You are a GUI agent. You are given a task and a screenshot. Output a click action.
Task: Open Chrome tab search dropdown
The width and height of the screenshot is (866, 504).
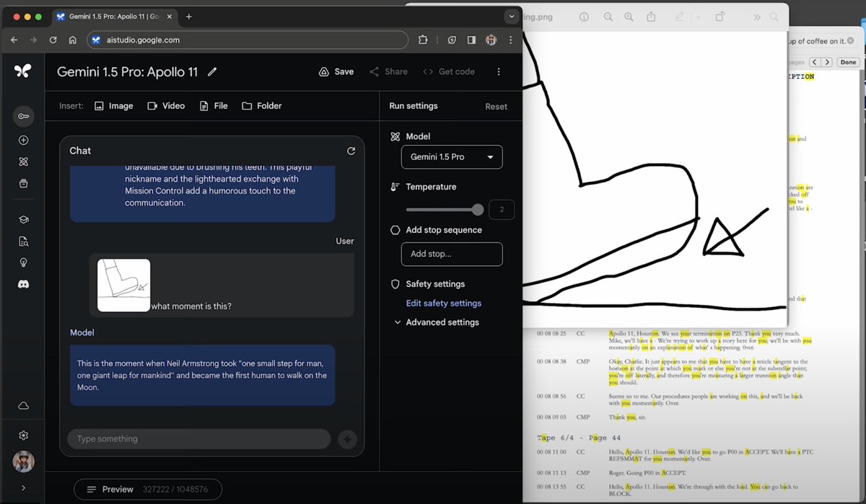[511, 16]
